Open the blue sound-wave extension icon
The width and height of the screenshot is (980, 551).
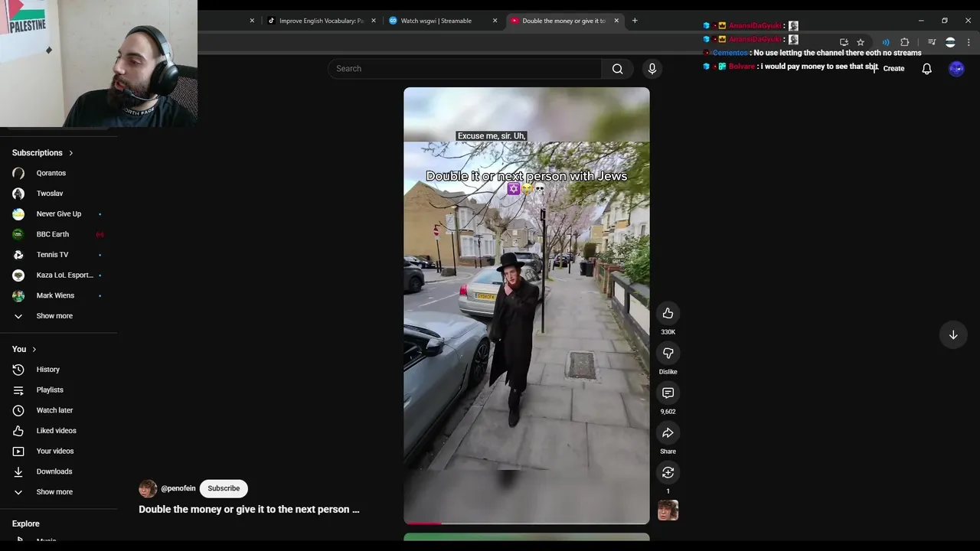click(886, 42)
